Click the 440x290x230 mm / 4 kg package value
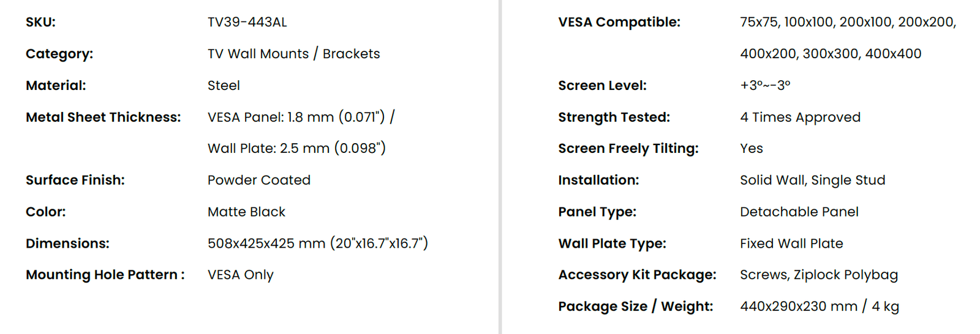Screen dimensions: 980x334 click(820, 306)
